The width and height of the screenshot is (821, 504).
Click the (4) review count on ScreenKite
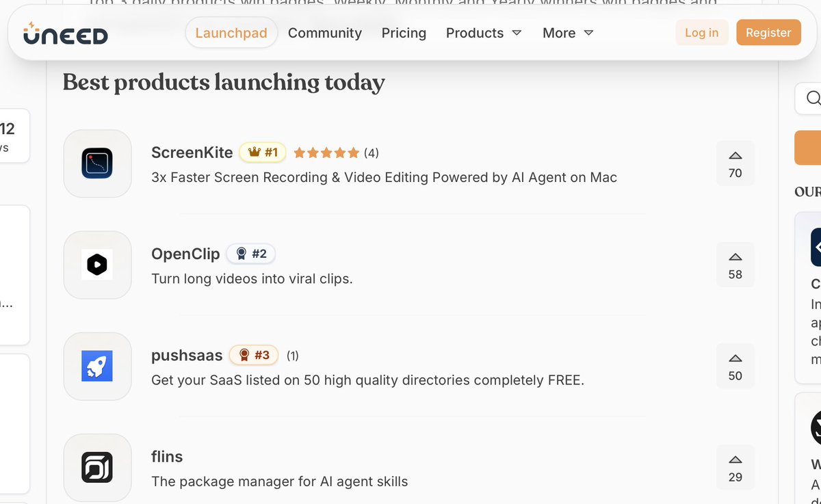372,152
